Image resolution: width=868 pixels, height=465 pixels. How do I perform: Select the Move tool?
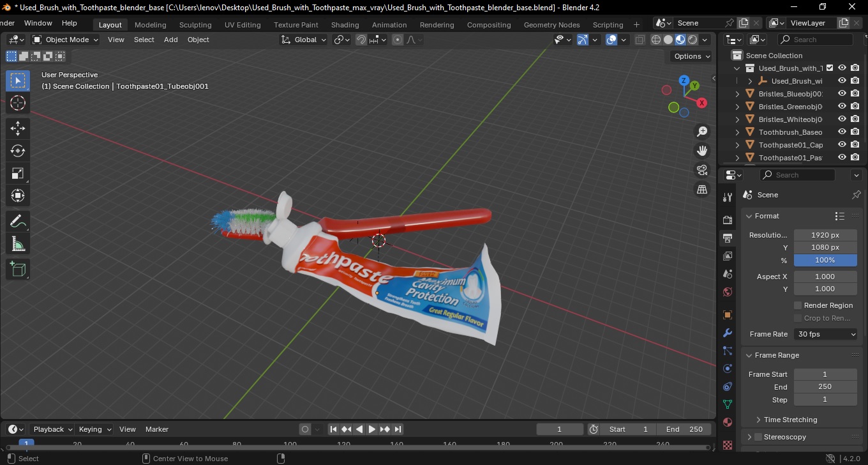[x=18, y=128]
